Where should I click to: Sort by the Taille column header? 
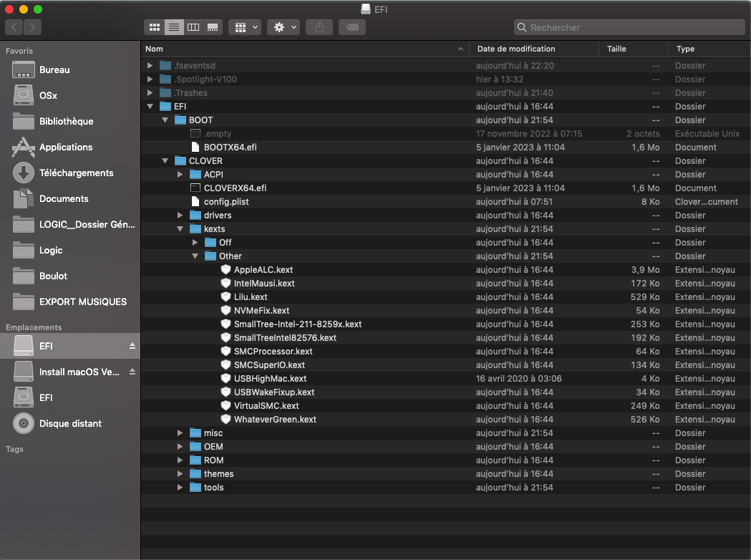tap(634, 49)
